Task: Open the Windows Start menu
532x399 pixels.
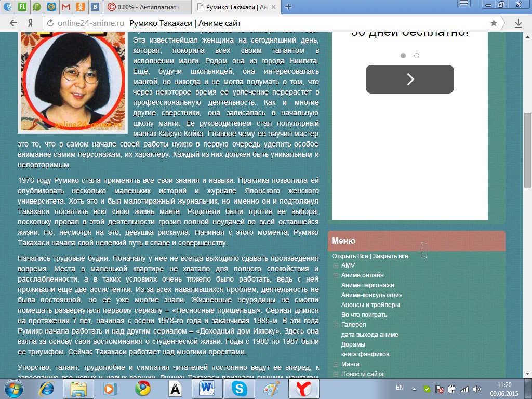Action: click(x=14, y=389)
